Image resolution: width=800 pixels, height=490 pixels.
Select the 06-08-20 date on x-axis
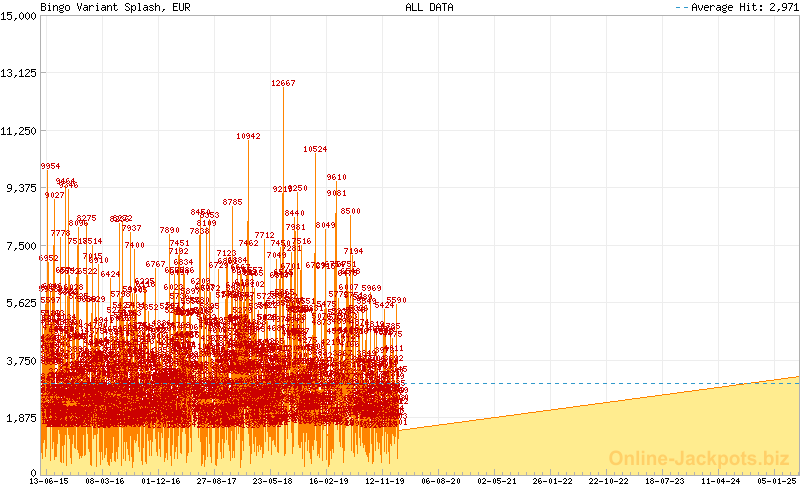pos(440,481)
